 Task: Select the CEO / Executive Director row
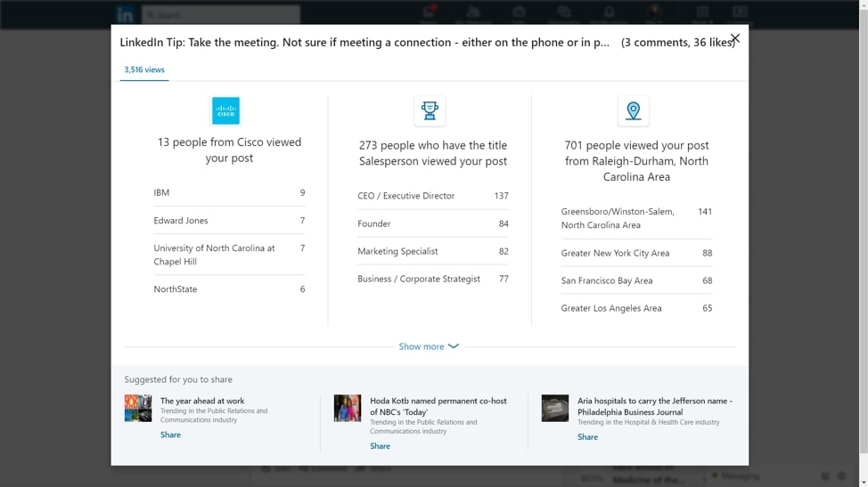click(x=433, y=196)
